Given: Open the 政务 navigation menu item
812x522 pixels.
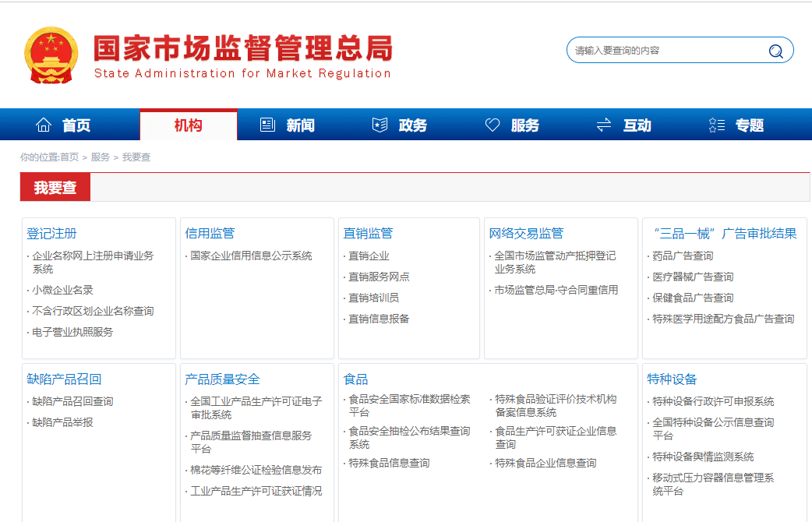Looking at the screenshot, I should (412, 125).
